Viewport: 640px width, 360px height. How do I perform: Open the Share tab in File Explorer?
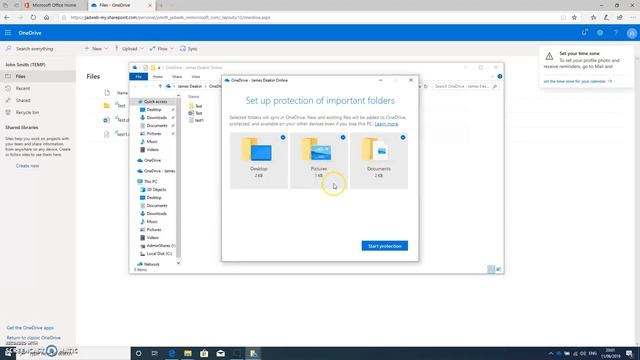coord(177,77)
